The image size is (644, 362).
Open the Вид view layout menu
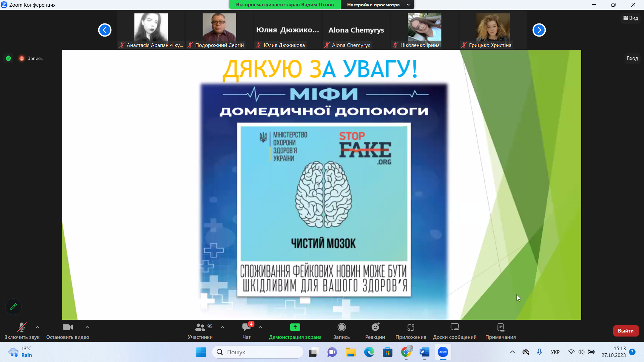tap(631, 18)
